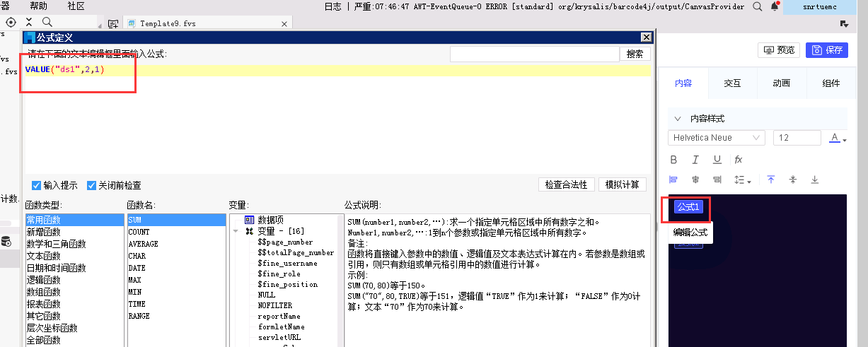
Task: Open the font color A dropdown
Action: click(x=838, y=138)
